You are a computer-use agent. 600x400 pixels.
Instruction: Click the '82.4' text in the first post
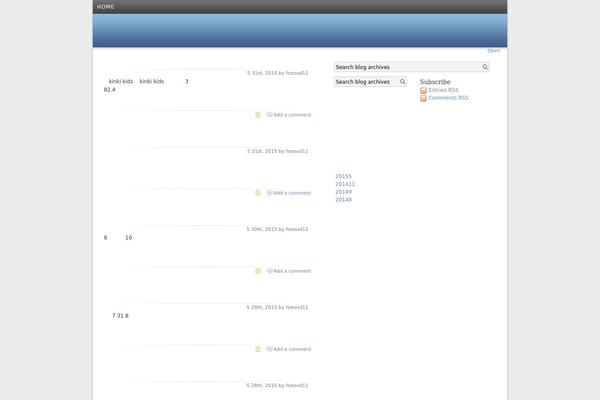coord(109,90)
